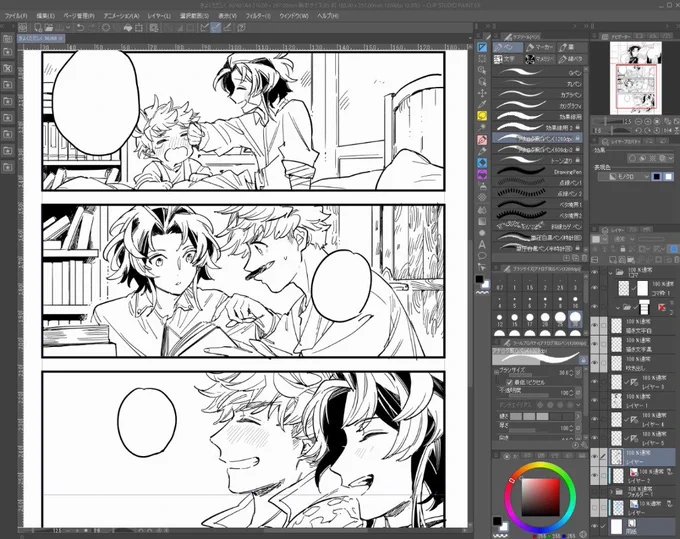Expand the アンチエイリアス options arrow
Viewport: 680px width, 539px height.
pos(579,405)
